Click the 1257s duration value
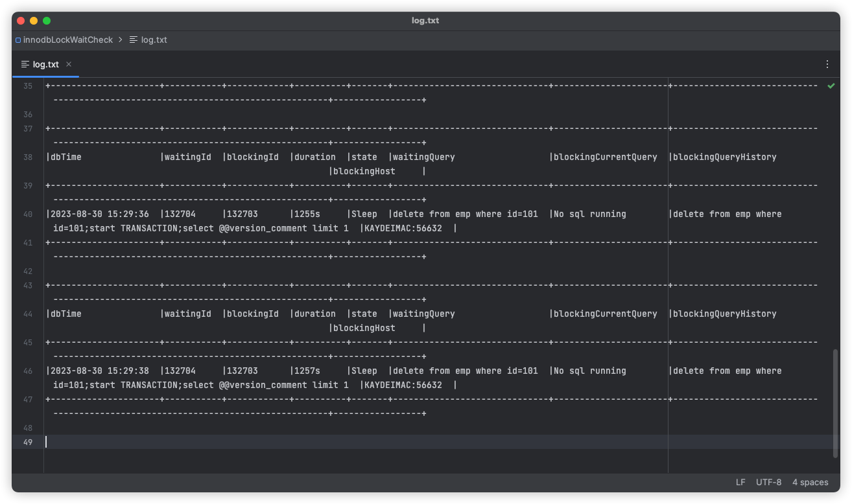 (307, 371)
